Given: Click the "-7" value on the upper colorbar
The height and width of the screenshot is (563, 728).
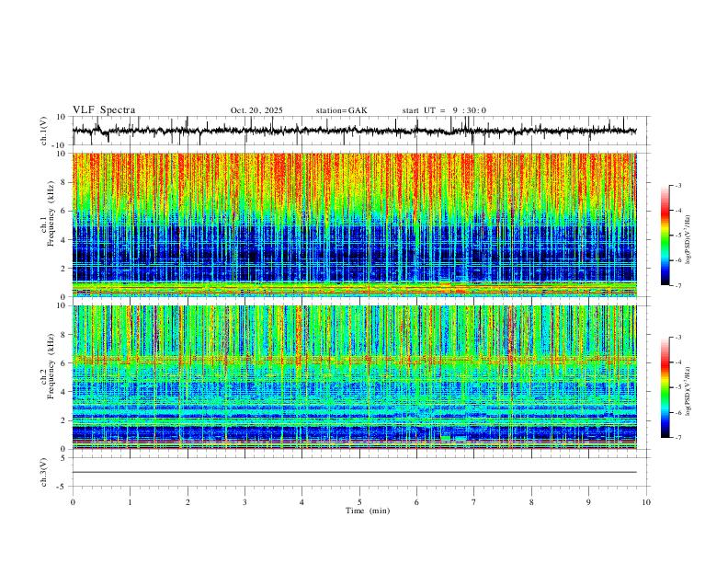Looking at the screenshot, I should (x=677, y=286).
